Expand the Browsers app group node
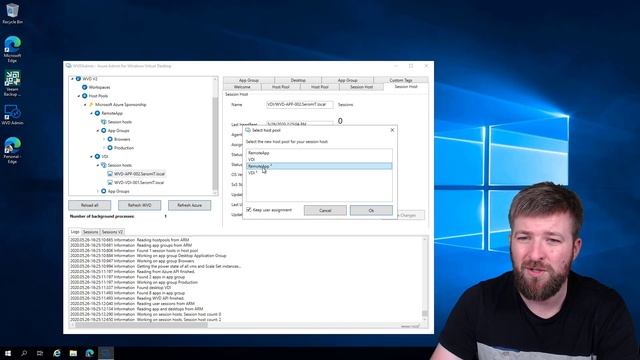Screen dimensions: 640x360 pyautogui.click(x=104, y=139)
